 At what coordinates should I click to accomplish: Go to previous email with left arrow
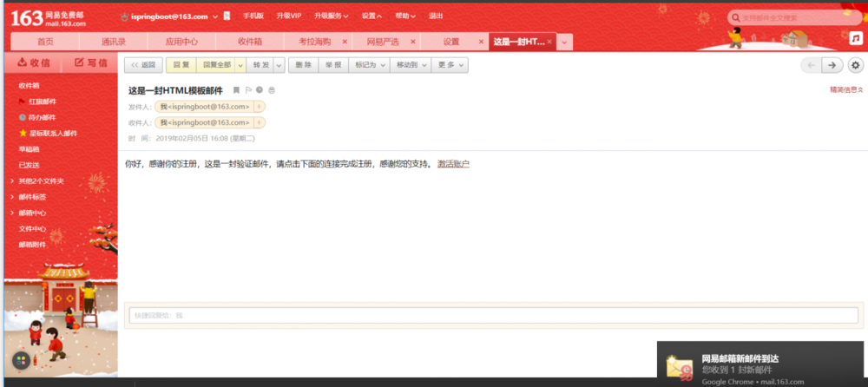tap(812, 65)
